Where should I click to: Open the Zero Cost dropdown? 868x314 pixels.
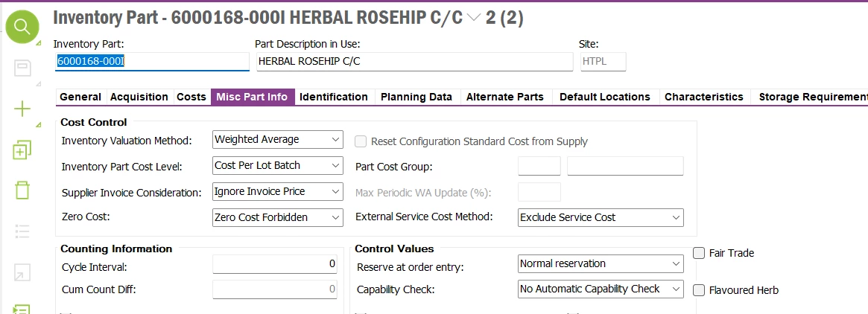[x=278, y=217]
